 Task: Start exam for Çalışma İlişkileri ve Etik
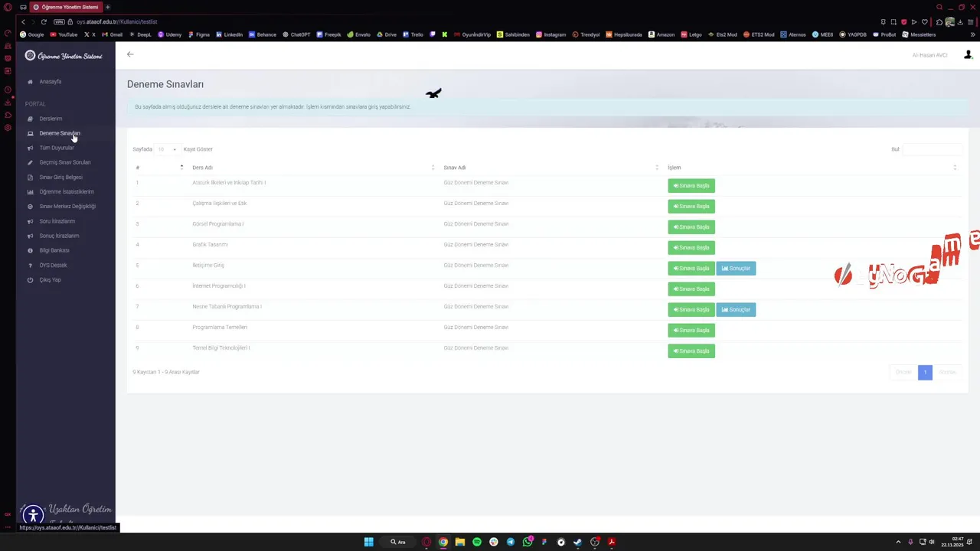pos(691,207)
